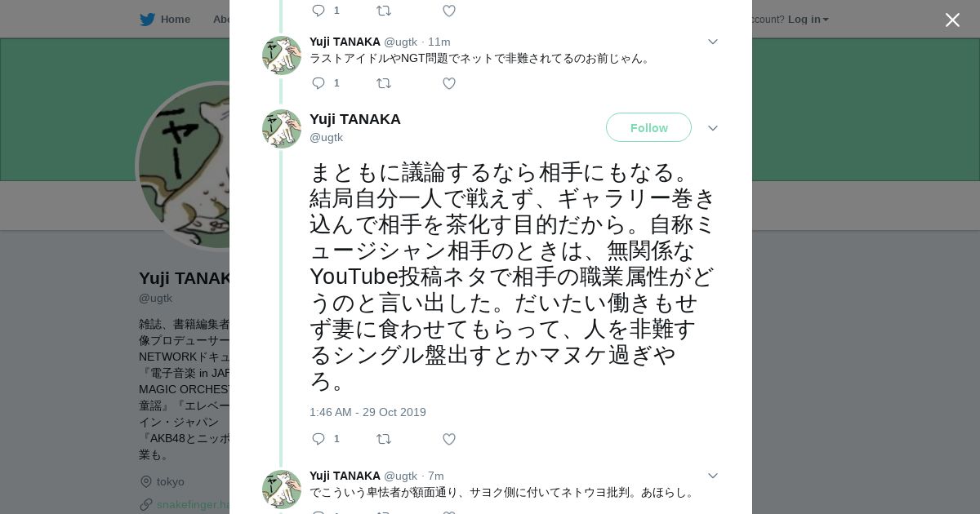The width and height of the screenshot is (980, 514).
Task: Open more options for the 11m tweet
Action: click(712, 42)
